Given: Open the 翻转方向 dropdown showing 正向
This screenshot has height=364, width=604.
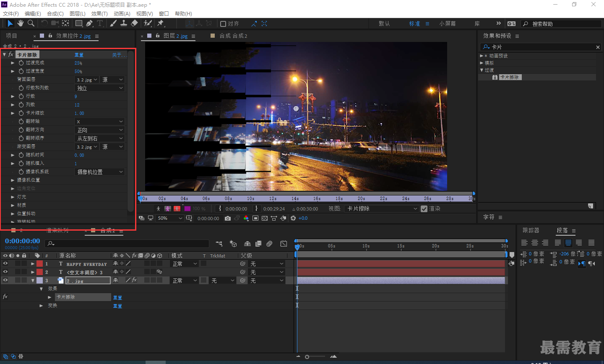Looking at the screenshot, I should click(100, 130).
